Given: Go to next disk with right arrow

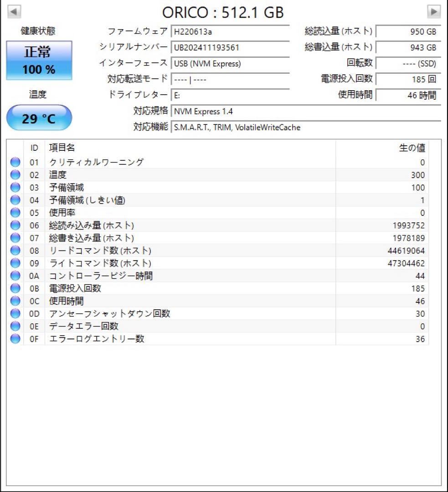Looking at the screenshot, I should [x=434, y=11].
